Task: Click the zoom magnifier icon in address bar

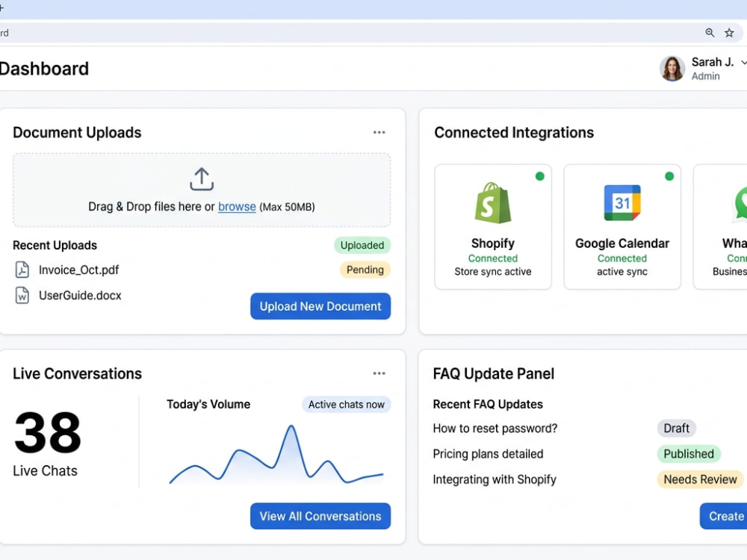Action: click(710, 32)
